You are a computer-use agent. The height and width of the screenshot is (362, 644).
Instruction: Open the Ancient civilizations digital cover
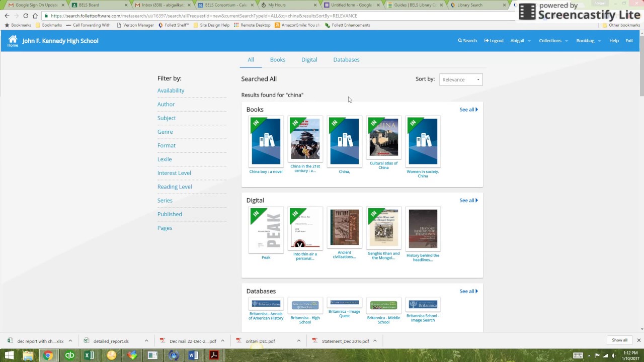coord(344,228)
